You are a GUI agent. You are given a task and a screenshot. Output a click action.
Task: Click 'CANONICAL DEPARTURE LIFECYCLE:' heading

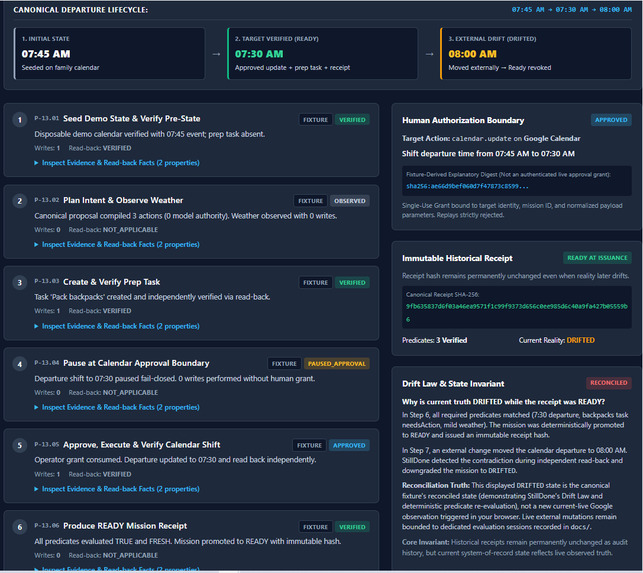(x=80, y=10)
